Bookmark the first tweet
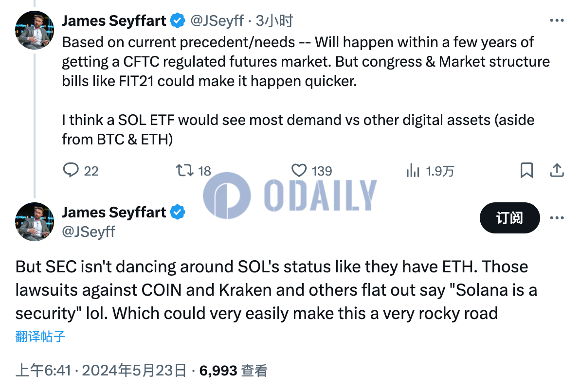 [x=527, y=171]
